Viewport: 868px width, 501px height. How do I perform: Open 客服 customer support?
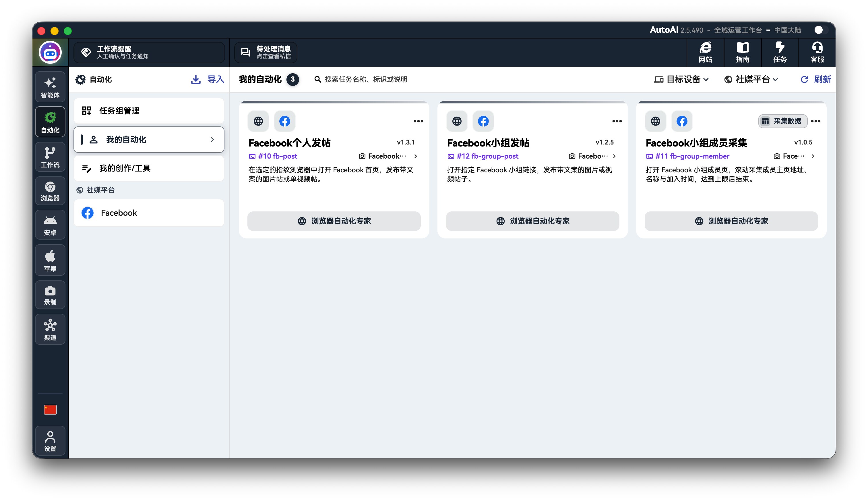pos(817,52)
